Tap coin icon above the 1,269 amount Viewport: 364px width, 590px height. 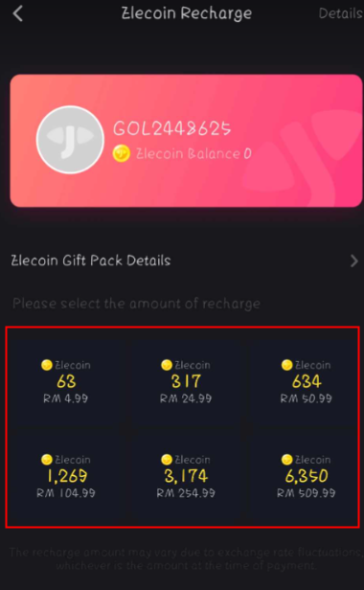tap(47, 460)
